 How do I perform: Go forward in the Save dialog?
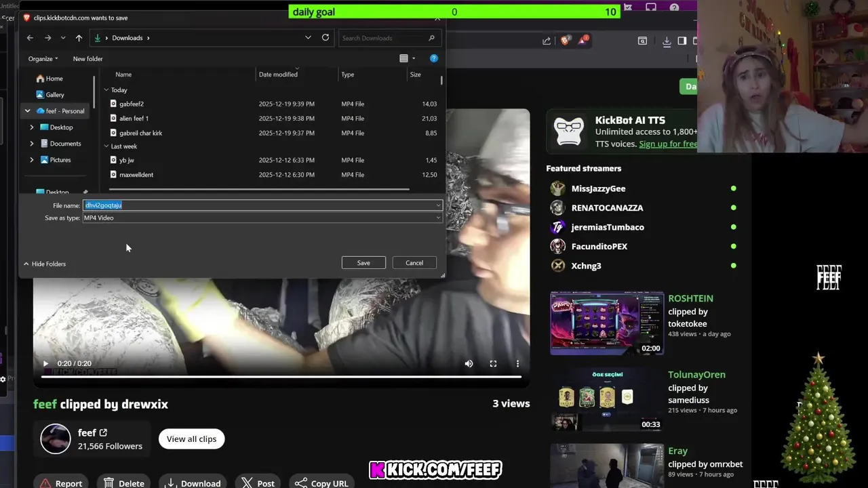click(47, 38)
